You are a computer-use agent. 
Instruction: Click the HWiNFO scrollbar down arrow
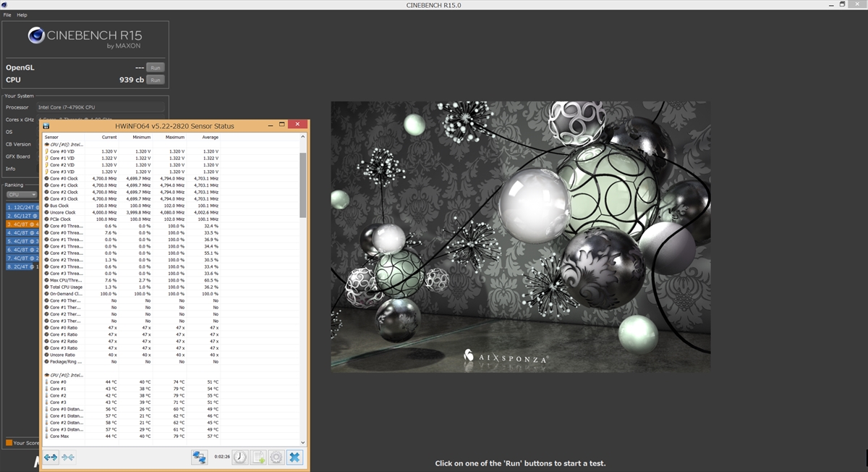[x=302, y=442]
